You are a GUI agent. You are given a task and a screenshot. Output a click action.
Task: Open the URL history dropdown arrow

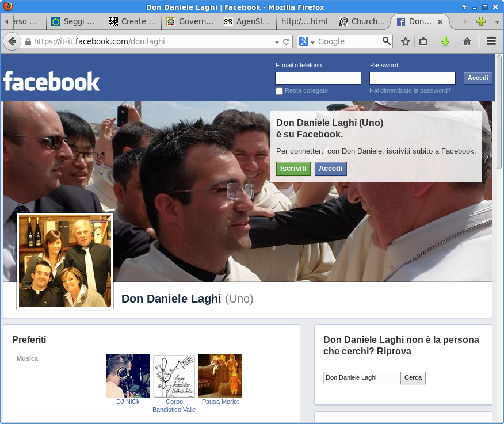pos(277,41)
